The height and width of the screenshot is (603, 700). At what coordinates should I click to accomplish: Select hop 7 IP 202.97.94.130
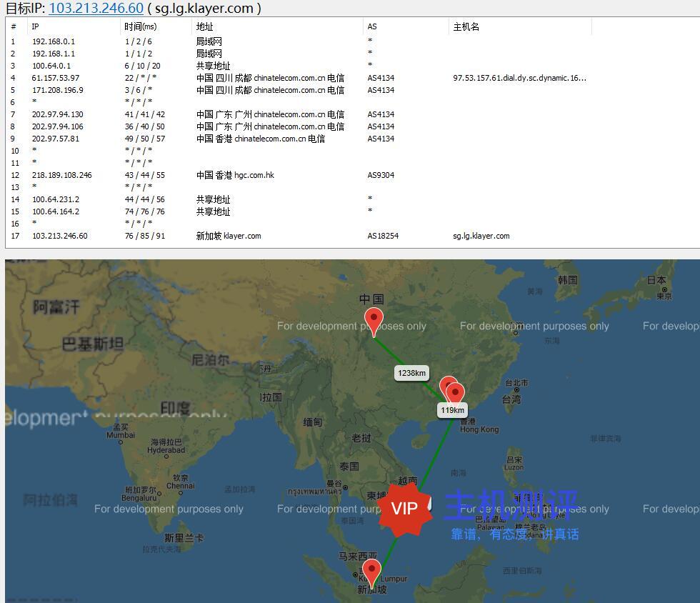[58, 114]
